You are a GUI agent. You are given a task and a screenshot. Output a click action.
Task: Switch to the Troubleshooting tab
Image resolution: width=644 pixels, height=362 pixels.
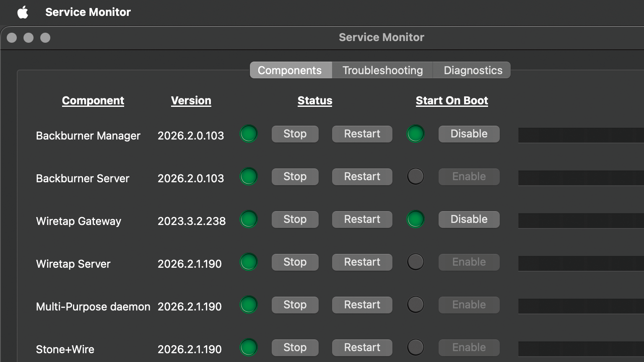click(382, 70)
